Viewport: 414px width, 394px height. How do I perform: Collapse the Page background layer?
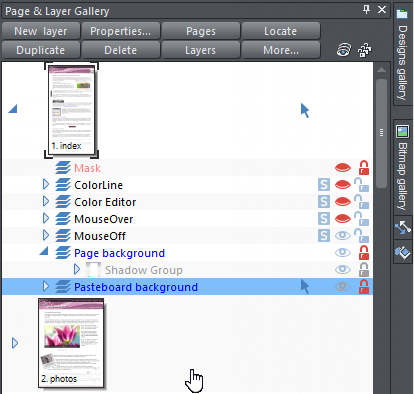(x=44, y=251)
